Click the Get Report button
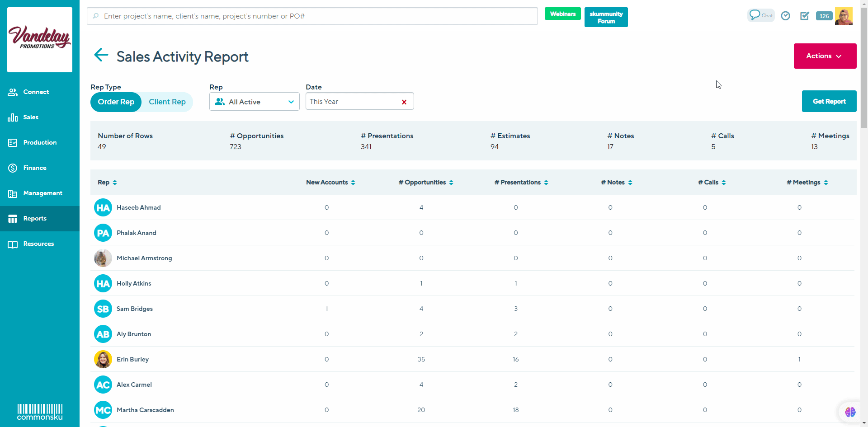Viewport: 868px width, 427px height. pos(829,101)
